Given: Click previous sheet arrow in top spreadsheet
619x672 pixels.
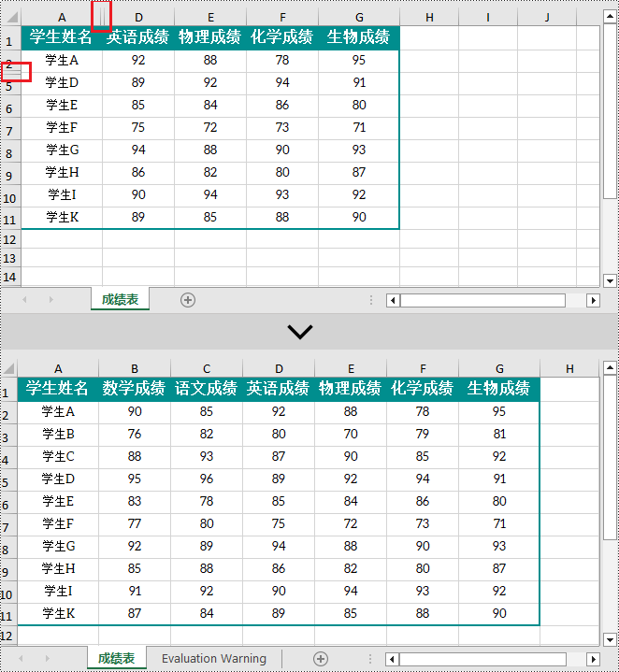Looking at the screenshot, I should pos(24,300).
